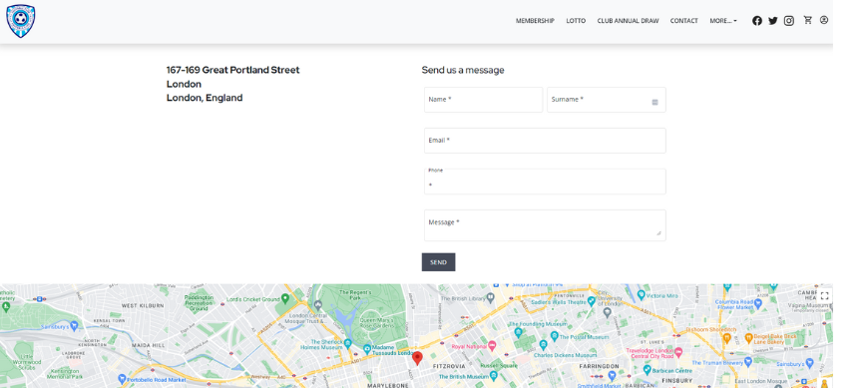Click the Street View pegman icon
Image resolution: width=868 pixels, height=388 pixels.
point(824,384)
